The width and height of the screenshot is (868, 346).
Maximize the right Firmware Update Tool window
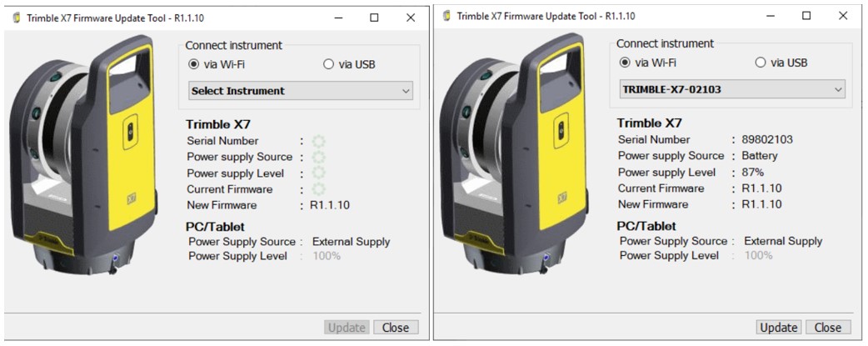click(x=806, y=16)
